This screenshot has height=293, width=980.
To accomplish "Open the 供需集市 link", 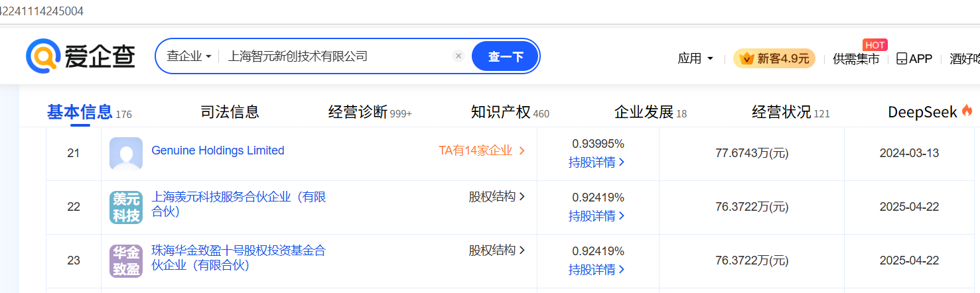I will [x=856, y=58].
